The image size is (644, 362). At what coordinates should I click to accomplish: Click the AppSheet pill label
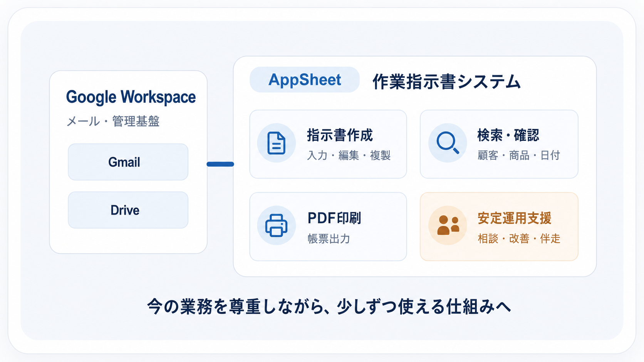[x=305, y=80]
